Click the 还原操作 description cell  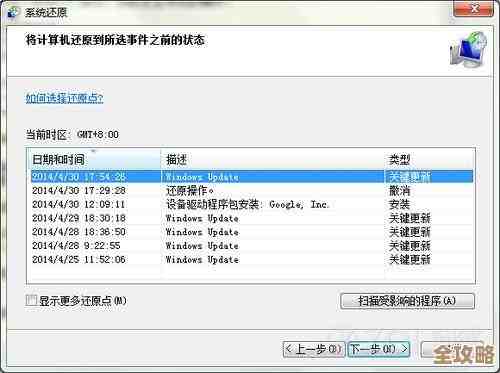click(x=190, y=191)
